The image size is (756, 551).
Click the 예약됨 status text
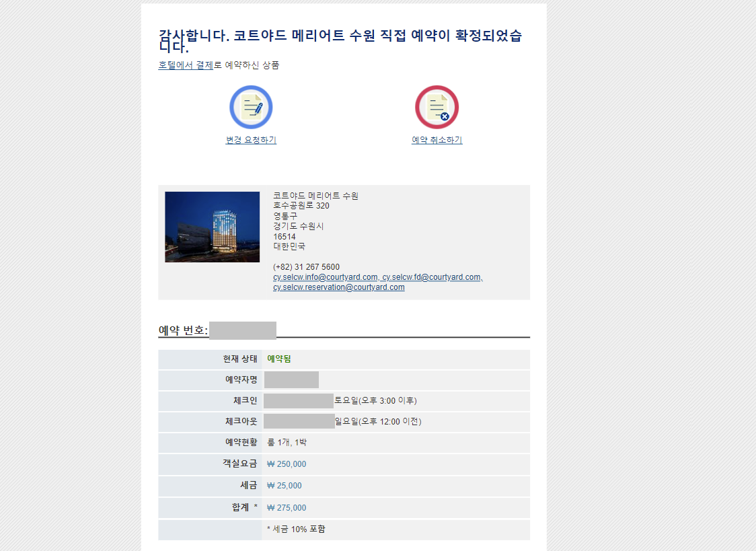pos(279,359)
